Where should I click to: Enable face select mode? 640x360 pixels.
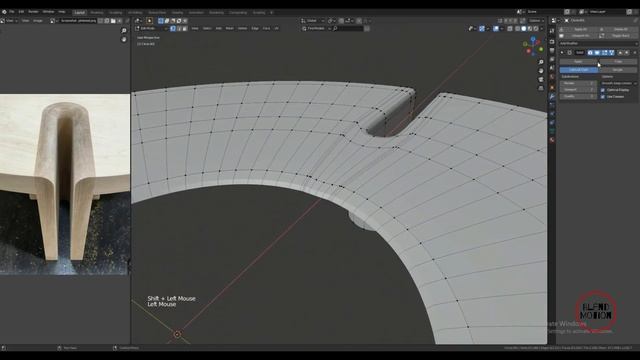(x=185, y=29)
